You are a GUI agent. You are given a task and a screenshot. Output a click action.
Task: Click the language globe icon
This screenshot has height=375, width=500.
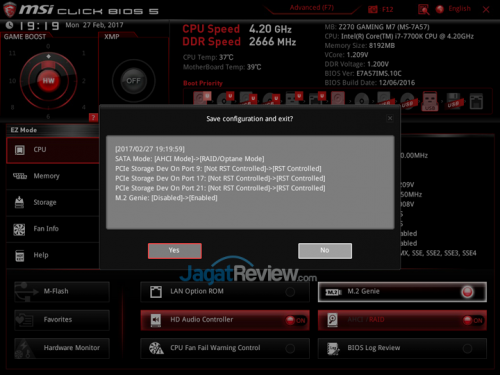440,9
